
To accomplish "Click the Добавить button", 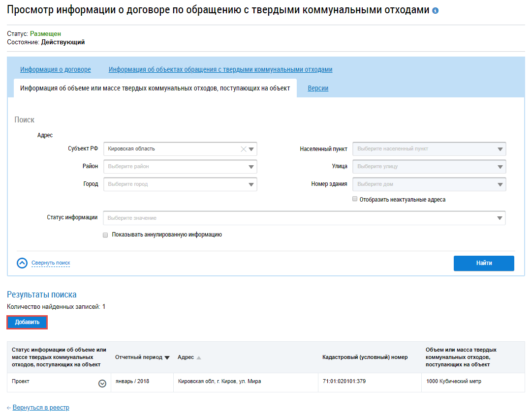I will pos(27,322).
